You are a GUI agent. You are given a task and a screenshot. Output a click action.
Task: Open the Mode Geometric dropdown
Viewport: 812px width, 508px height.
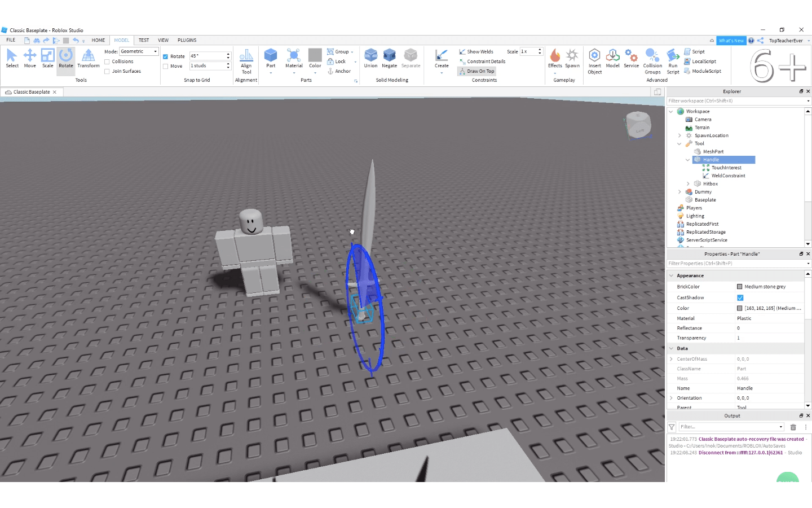coord(139,51)
